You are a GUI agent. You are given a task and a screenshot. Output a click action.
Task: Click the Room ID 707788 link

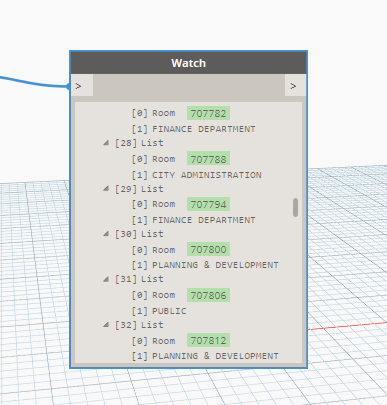click(208, 159)
